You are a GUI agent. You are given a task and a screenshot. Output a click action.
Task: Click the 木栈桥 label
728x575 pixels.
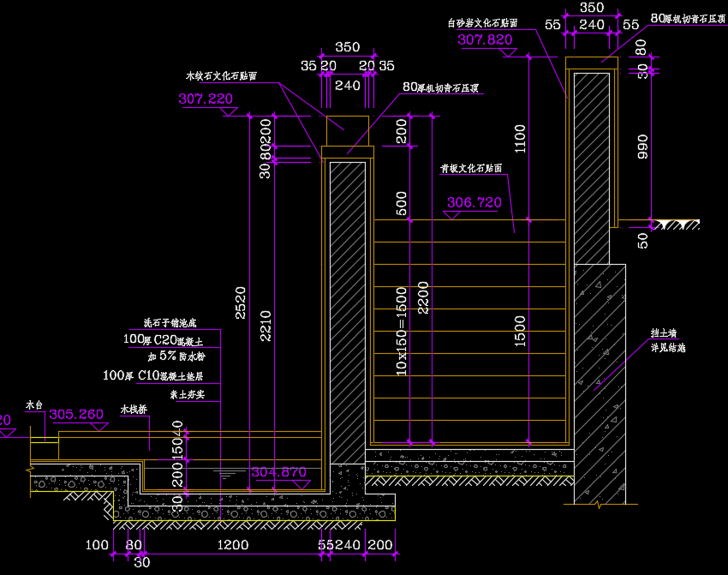tap(134, 410)
